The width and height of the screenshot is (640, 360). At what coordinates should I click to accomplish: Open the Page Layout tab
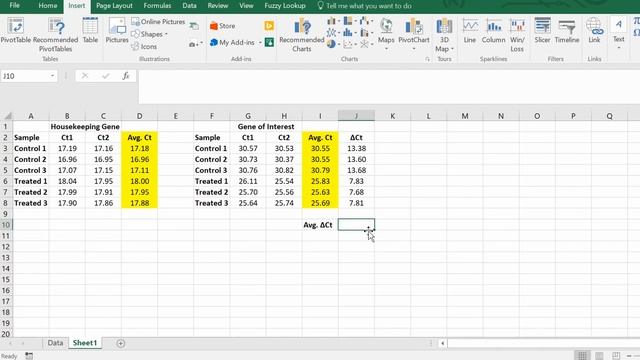pyautogui.click(x=114, y=6)
